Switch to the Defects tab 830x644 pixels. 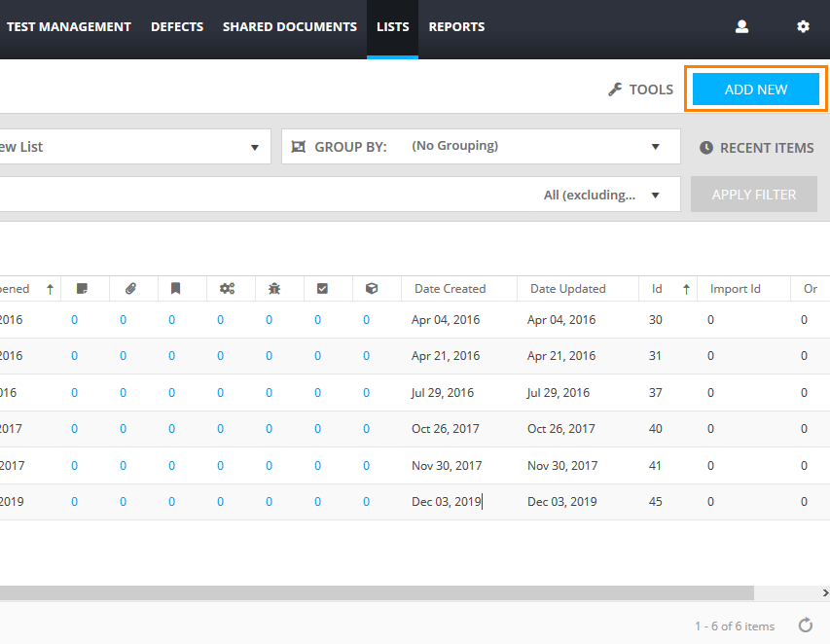click(177, 27)
